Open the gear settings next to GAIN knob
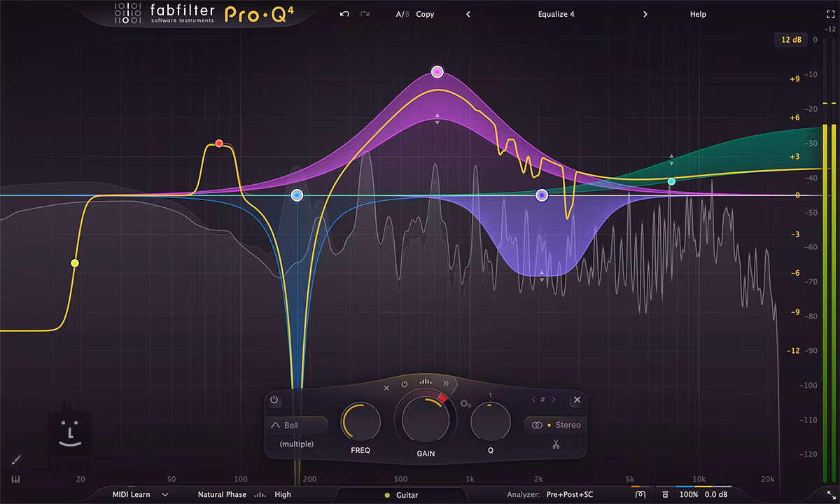 tap(465, 403)
